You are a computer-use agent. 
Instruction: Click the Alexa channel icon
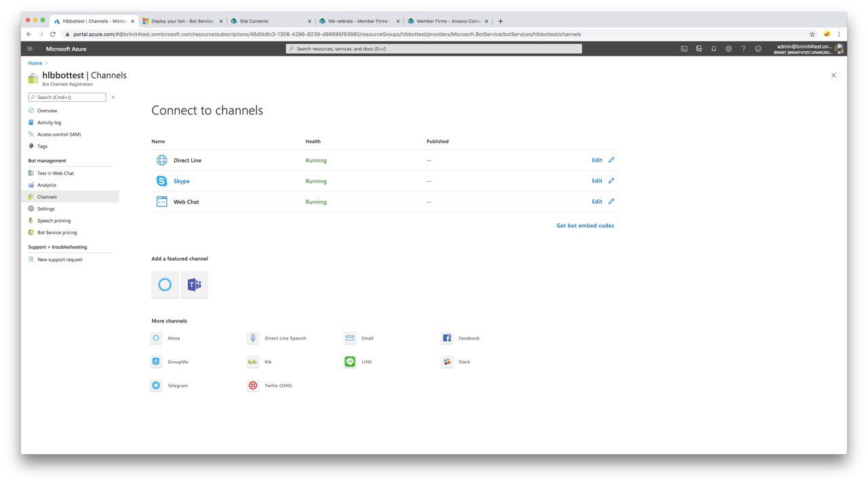[x=156, y=338]
